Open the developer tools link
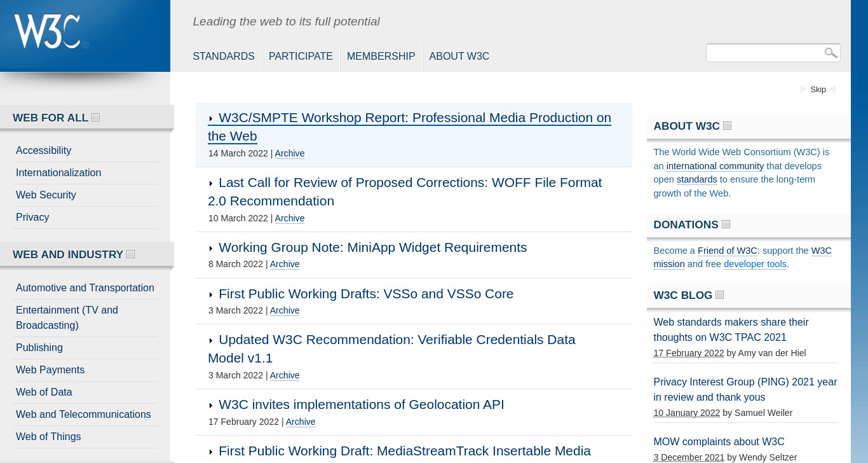 pos(755,264)
